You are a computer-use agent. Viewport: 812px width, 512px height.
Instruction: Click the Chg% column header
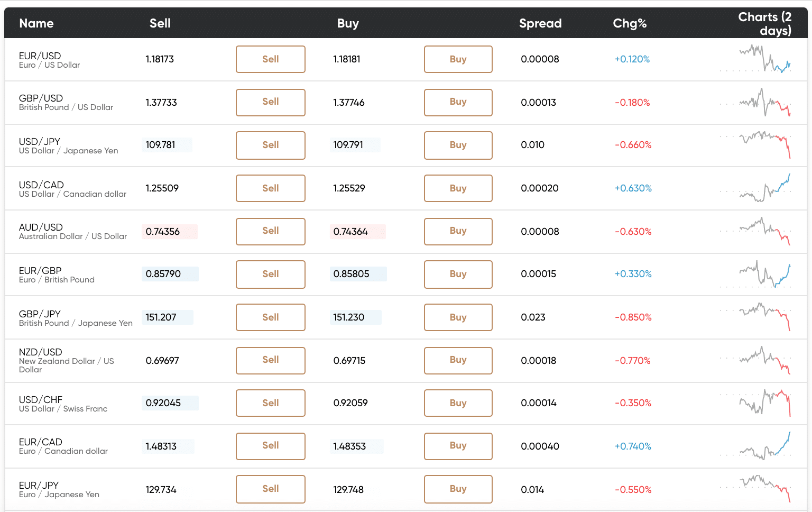pos(630,23)
